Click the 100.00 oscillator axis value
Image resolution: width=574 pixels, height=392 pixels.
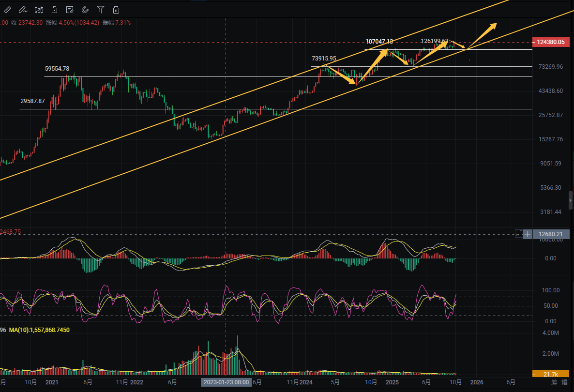551,290
